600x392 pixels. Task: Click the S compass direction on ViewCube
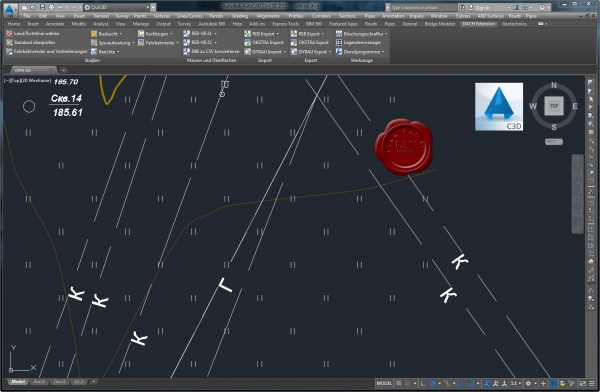(554, 127)
